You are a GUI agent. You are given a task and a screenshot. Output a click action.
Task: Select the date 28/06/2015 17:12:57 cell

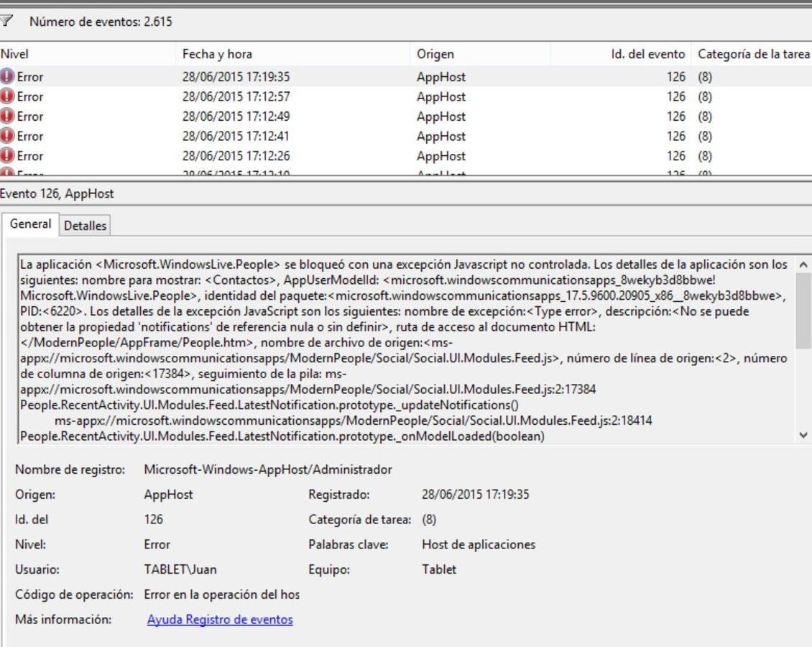236,96
